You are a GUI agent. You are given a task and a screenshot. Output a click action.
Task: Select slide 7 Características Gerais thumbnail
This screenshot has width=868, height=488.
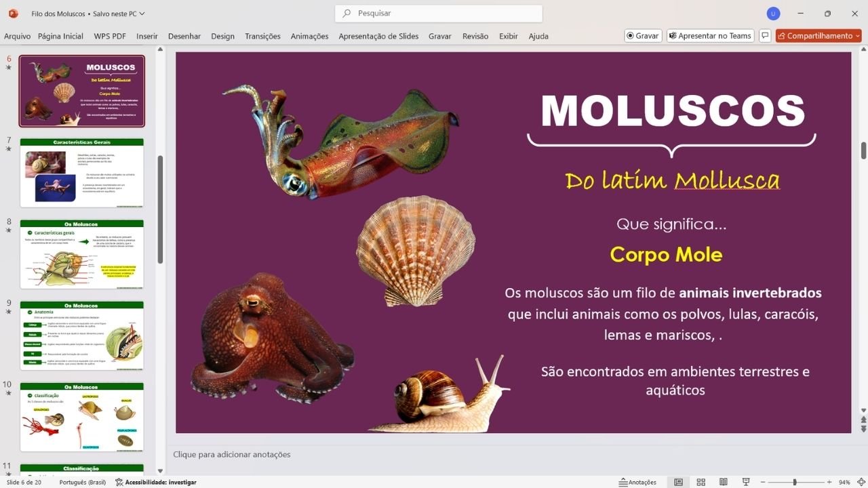(81, 173)
